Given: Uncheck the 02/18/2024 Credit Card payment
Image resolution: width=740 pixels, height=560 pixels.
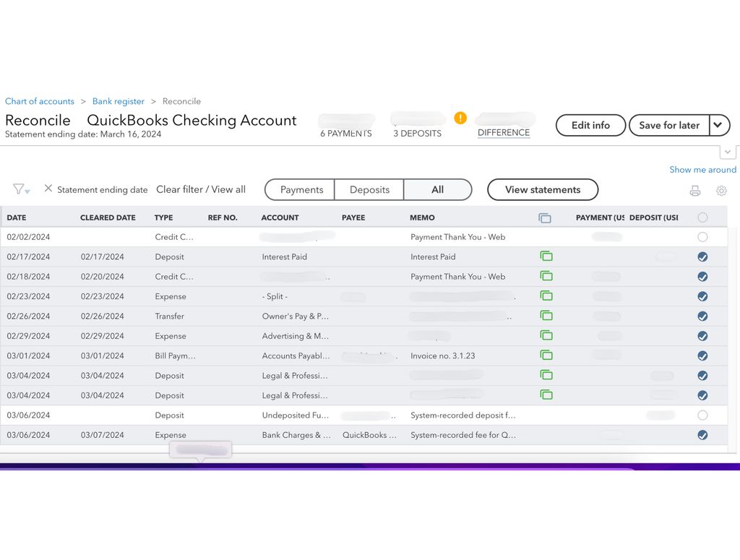Looking at the screenshot, I should tap(702, 277).
